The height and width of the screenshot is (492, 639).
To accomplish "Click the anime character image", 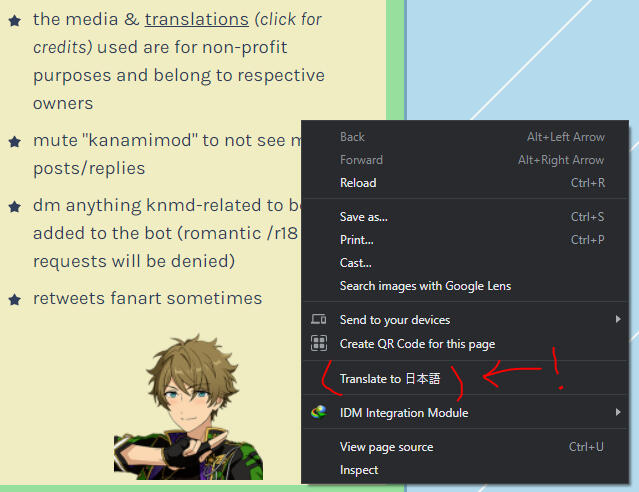I will click(x=188, y=406).
